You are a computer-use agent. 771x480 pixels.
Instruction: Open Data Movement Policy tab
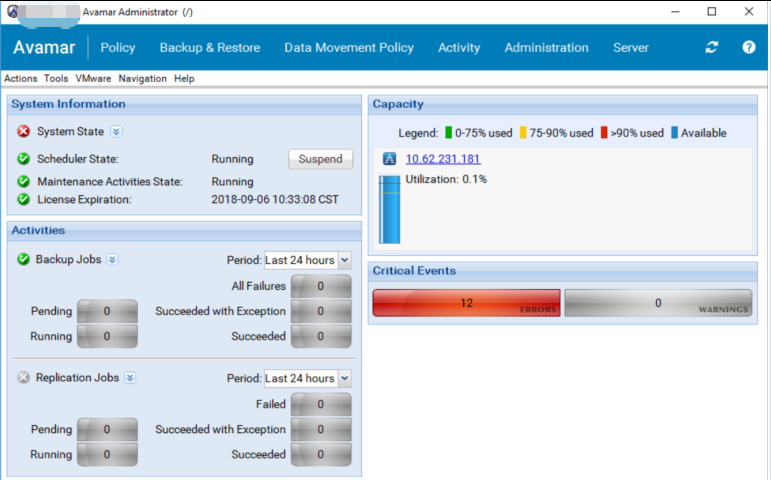349,48
